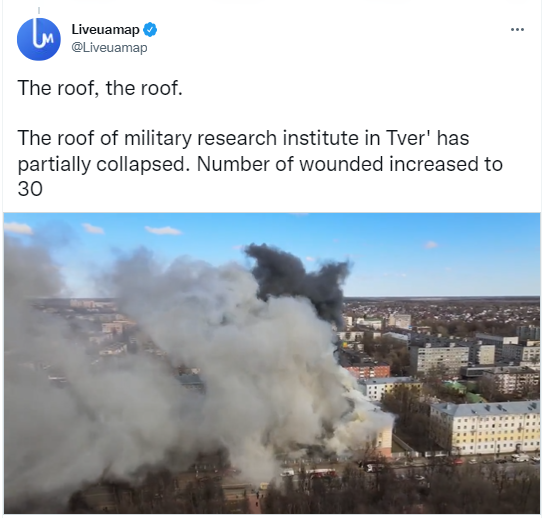Click the blue verified checkmark badge
The width and height of the screenshot is (548, 518).
[150, 30]
